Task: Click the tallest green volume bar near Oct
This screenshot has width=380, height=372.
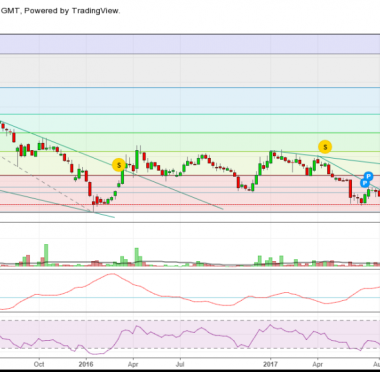Action: pos(46,255)
